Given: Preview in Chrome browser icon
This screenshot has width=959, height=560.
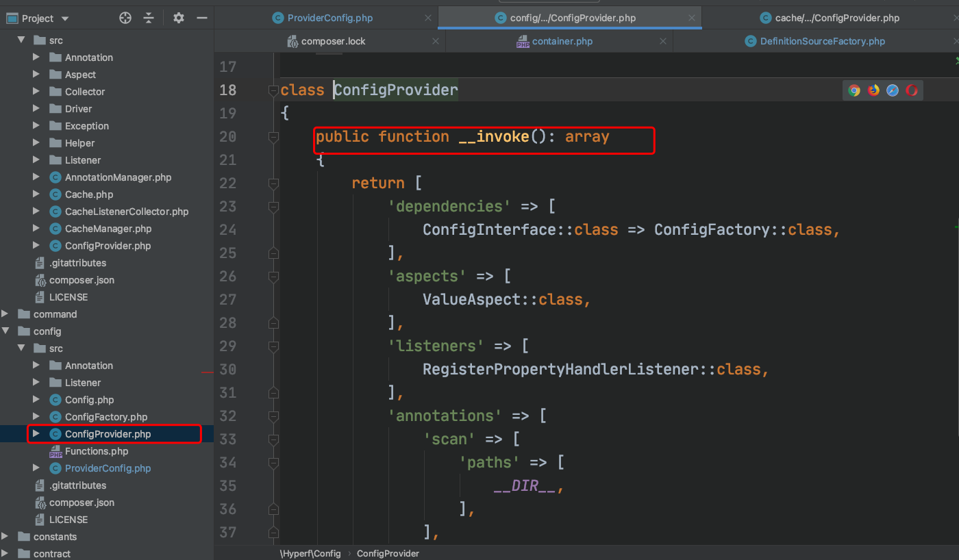Looking at the screenshot, I should click(854, 90).
